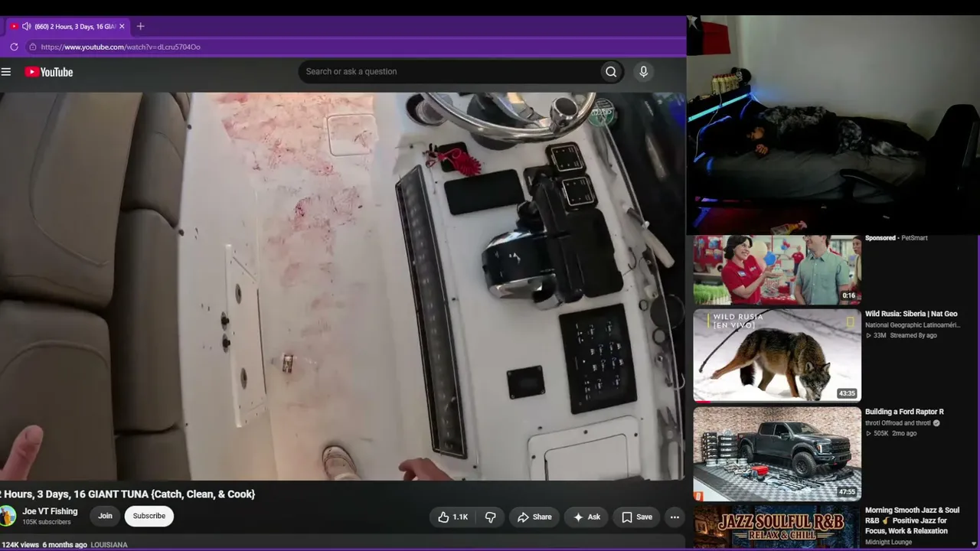980x551 pixels.
Task: Select the '105K subscribers' text
Action: coord(47,522)
